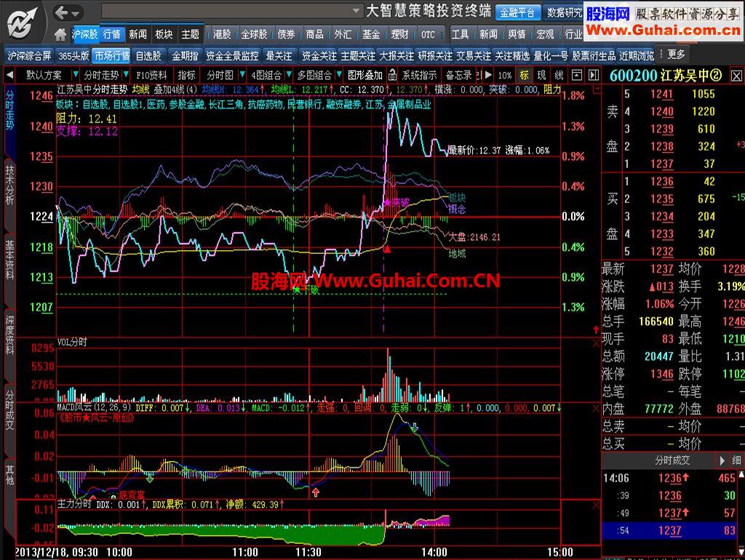The image size is (745, 560).
Task: Close the 主力分时 DDX sub-panel
Action: (596, 505)
